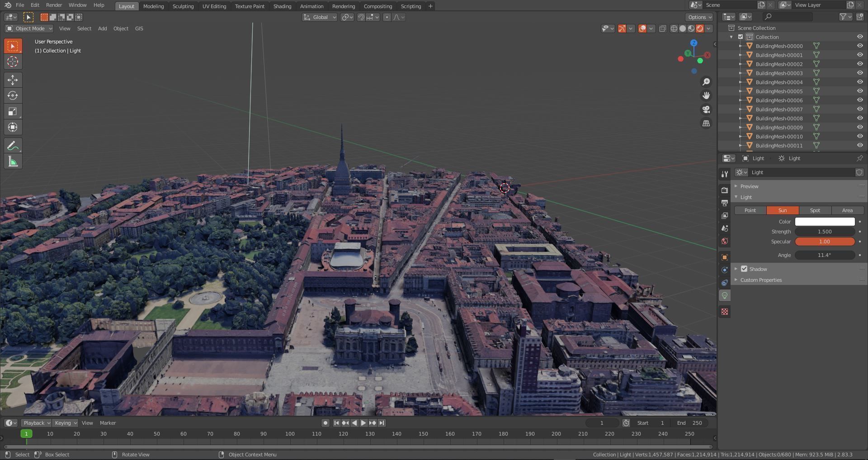The height and width of the screenshot is (460, 868).
Task: Hide BuildingMesh-00000 in the outliner
Action: (x=859, y=46)
